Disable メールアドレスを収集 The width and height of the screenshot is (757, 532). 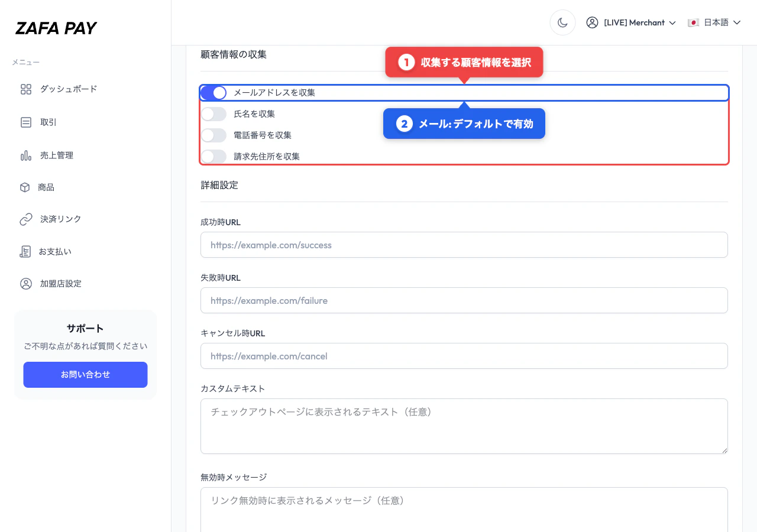tap(213, 93)
